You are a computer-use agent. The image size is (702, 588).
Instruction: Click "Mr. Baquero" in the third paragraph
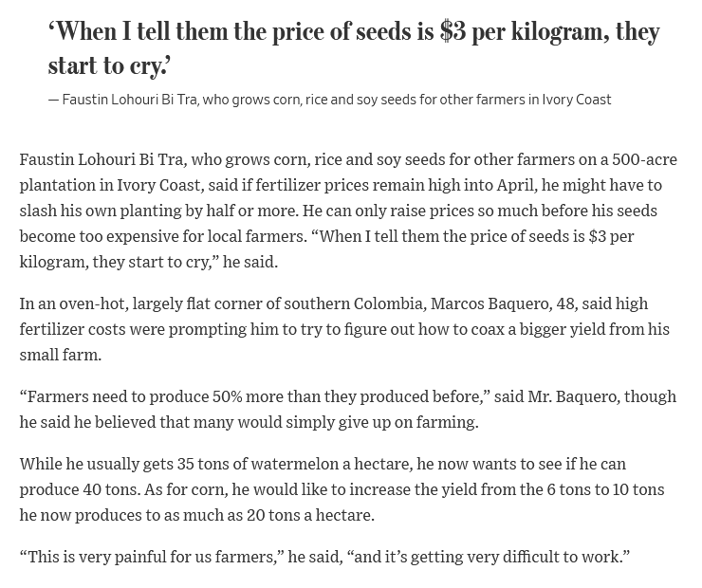coord(574,397)
